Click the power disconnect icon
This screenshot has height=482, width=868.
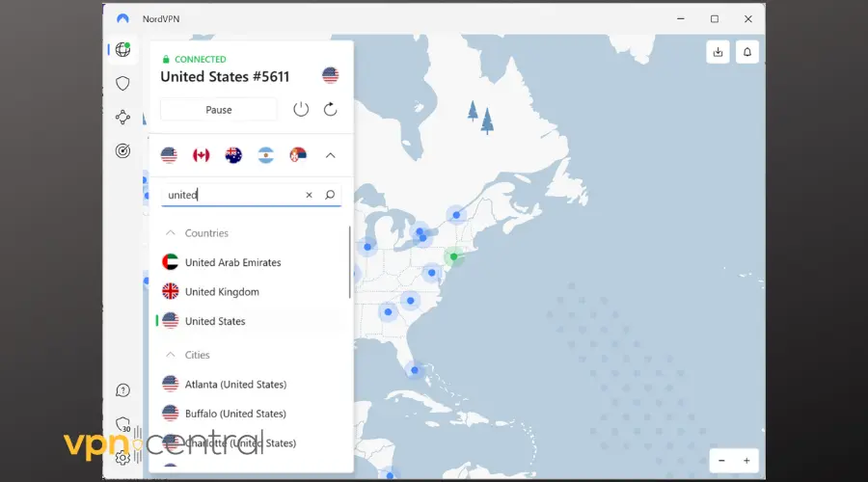click(301, 110)
